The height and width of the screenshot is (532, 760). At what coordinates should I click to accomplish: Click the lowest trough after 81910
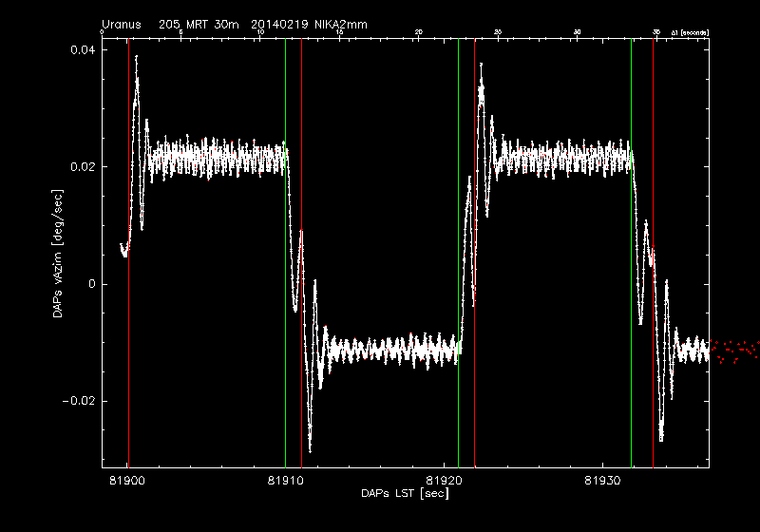point(310,450)
